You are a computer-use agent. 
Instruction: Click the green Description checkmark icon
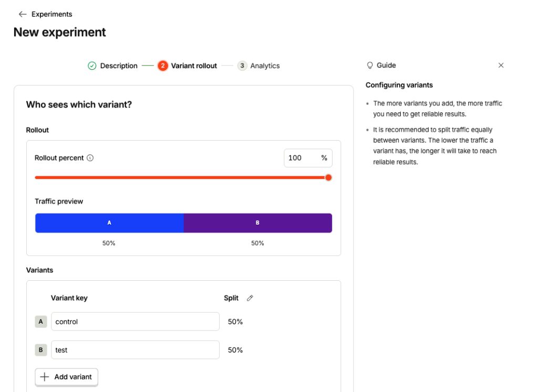click(x=92, y=66)
